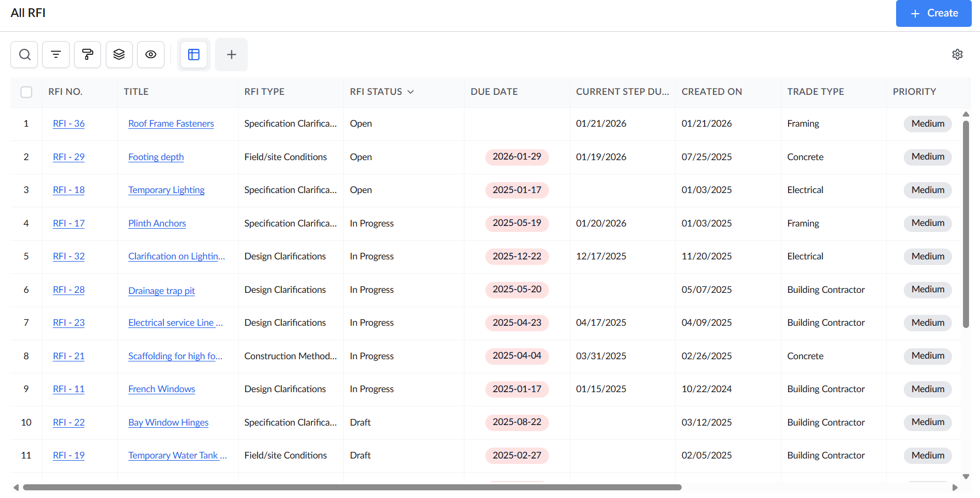The width and height of the screenshot is (980, 498).
Task: Open link RFI - 18
Action: tap(69, 190)
